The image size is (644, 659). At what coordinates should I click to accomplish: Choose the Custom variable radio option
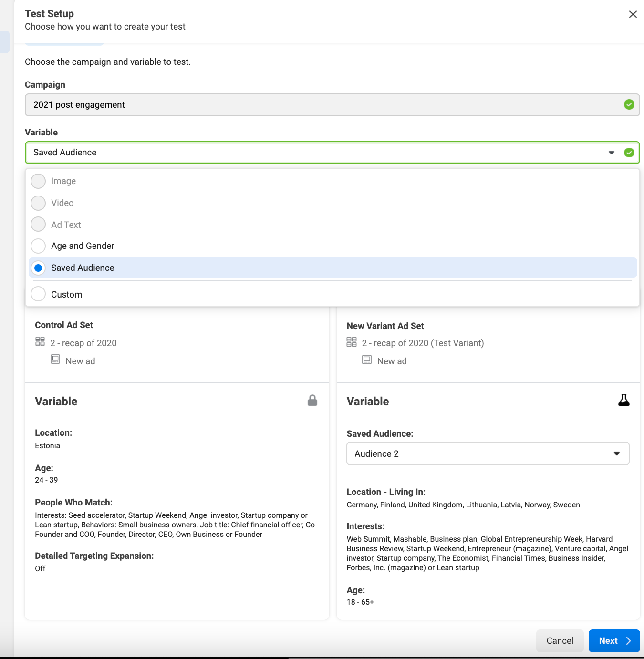pyautogui.click(x=38, y=294)
